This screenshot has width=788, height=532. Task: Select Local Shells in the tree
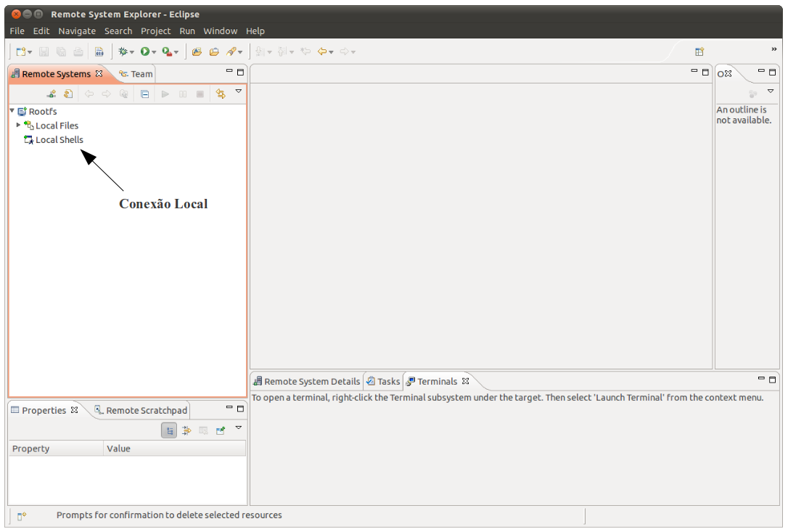pos(59,140)
